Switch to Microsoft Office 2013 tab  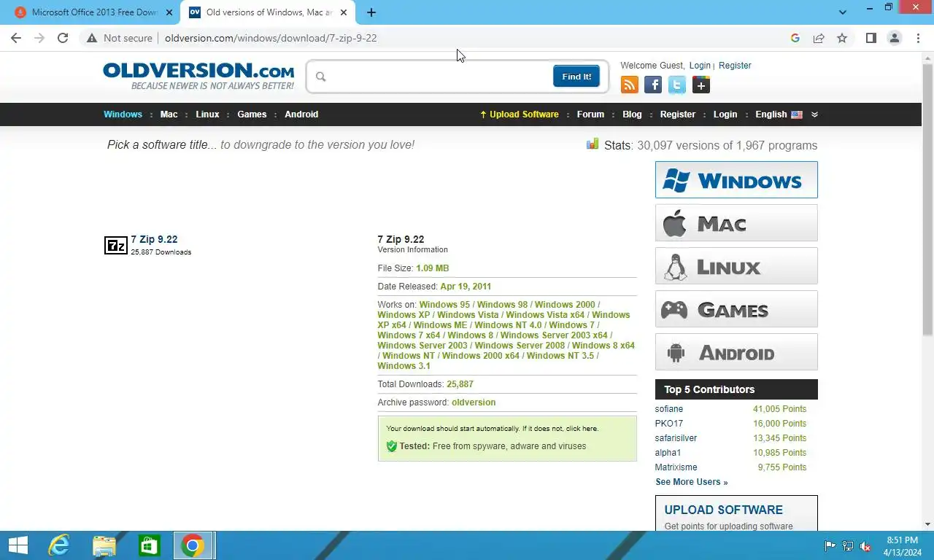click(93, 12)
